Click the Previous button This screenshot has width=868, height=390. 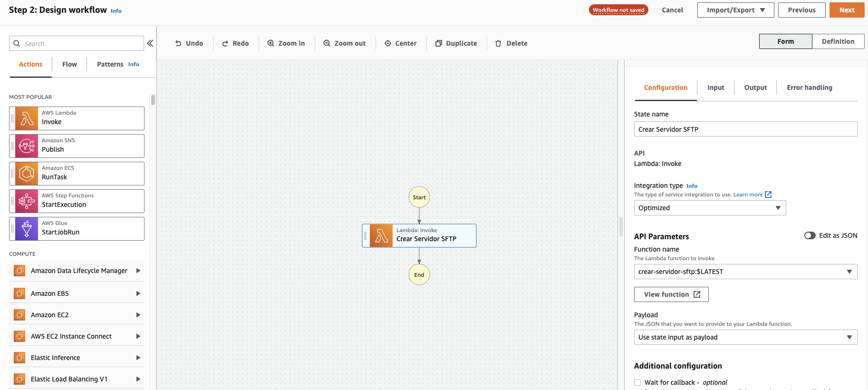tap(801, 10)
